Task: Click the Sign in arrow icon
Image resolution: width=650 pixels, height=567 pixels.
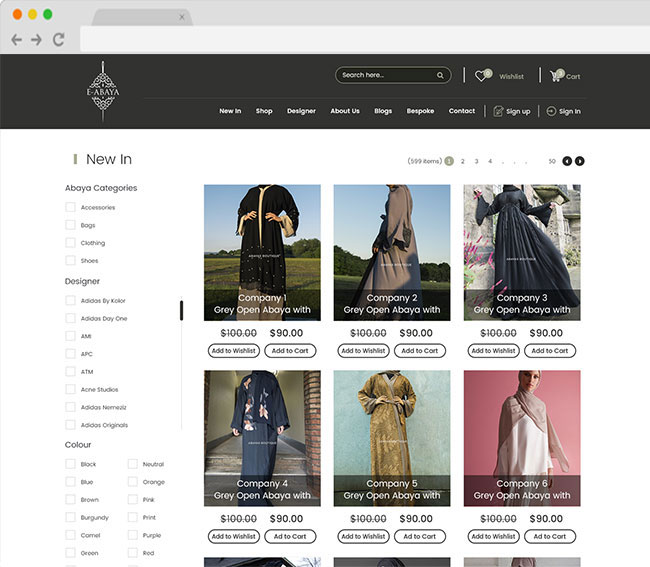Action: (x=551, y=111)
